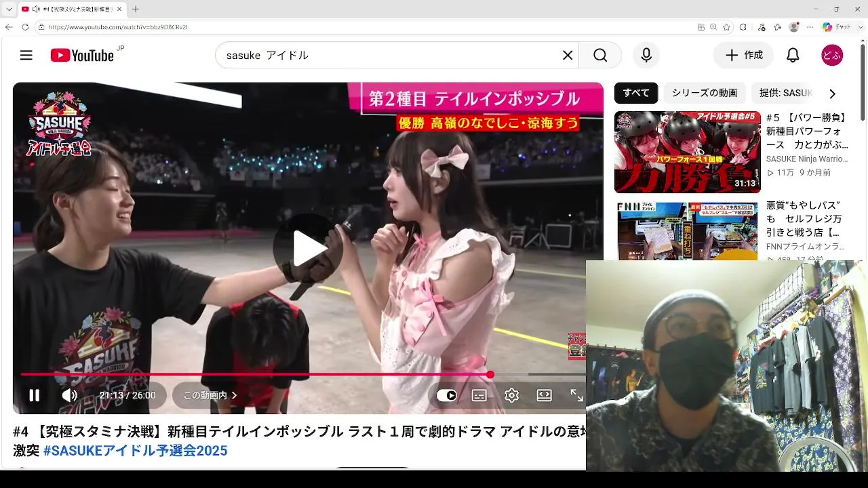Open the #5 【パワー勝負】 video title
Image resolution: width=868 pixels, height=488 pixels.
click(807, 131)
